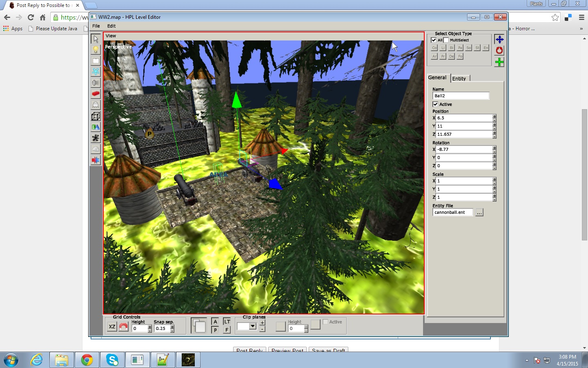Toggle the Active checkbox for Ball2
The height and width of the screenshot is (368, 588).
435,104
